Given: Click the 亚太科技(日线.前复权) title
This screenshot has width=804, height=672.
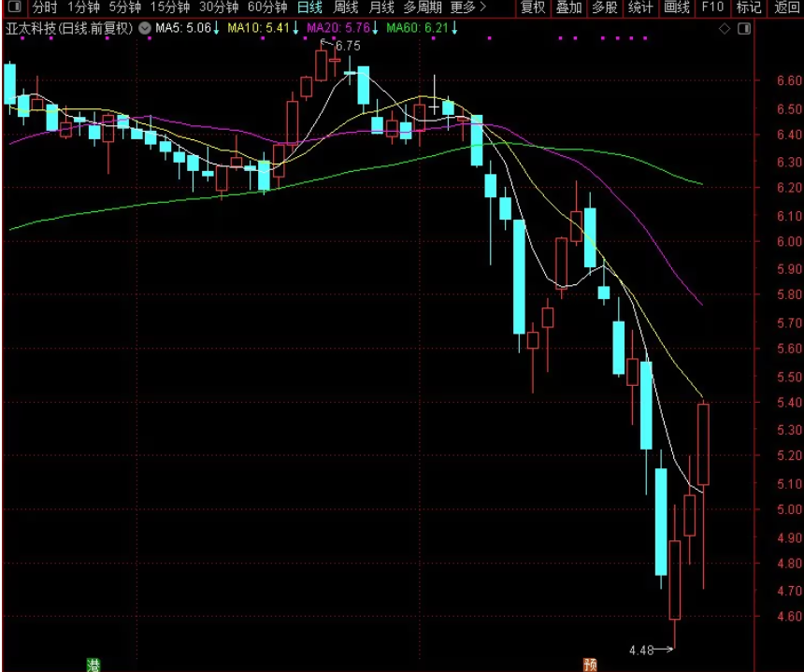Looking at the screenshot, I should tap(69, 28).
